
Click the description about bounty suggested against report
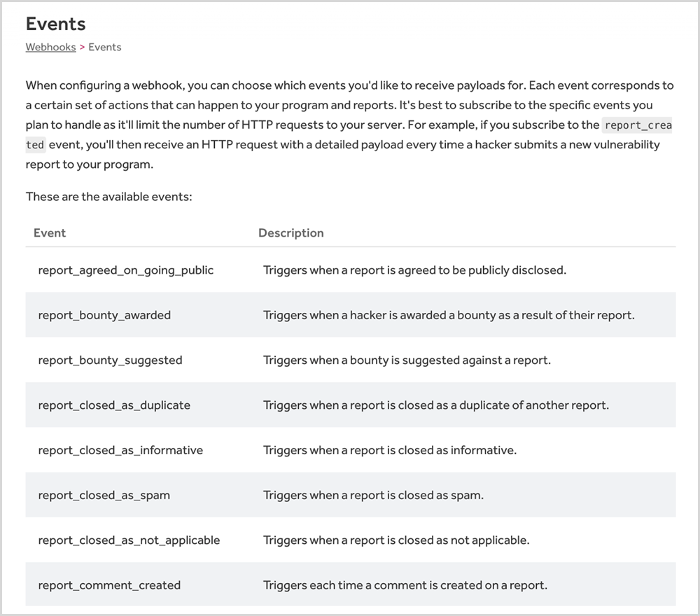(407, 360)
